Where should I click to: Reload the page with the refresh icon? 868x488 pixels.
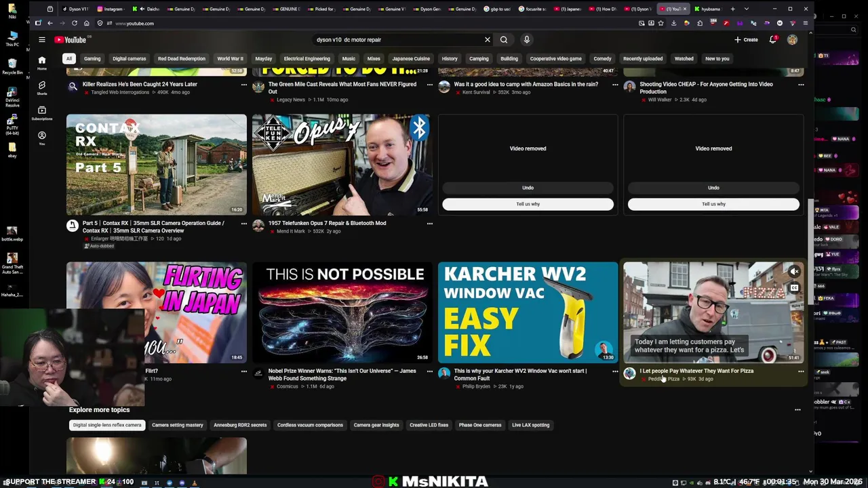click(x=74, y=23)
